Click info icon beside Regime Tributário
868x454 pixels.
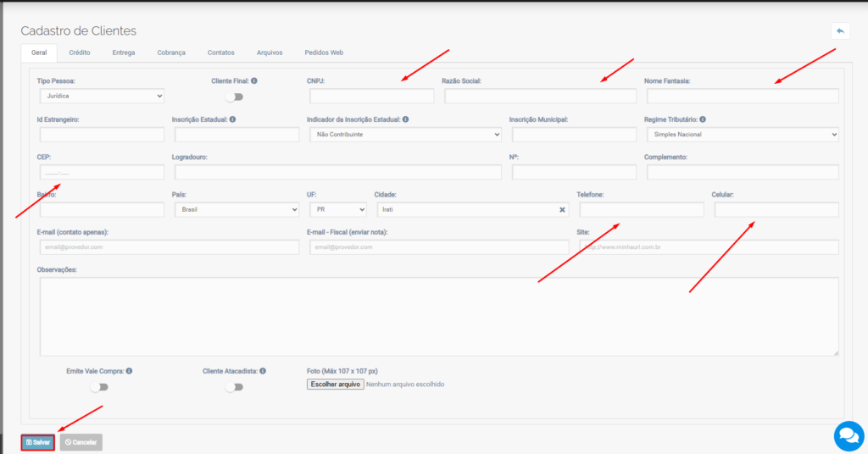[704, 119]
